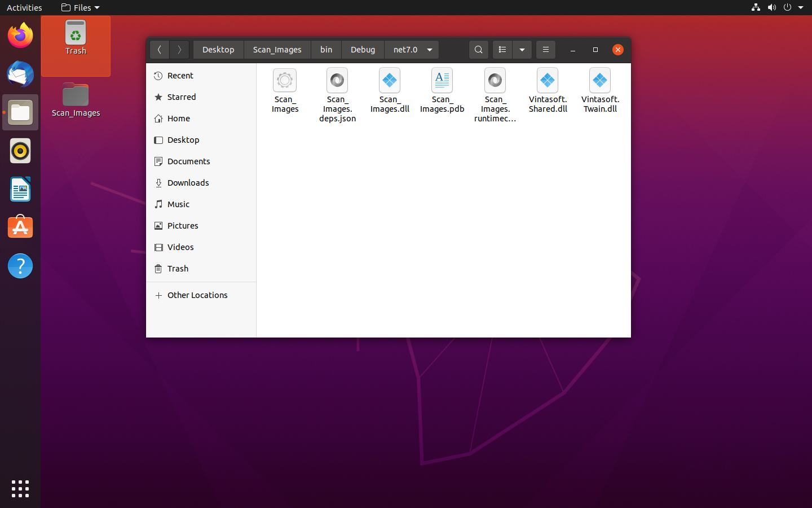Expand Other Locations in sidebar
This screenshot has height=508, width=812.
tap(197, 295)
